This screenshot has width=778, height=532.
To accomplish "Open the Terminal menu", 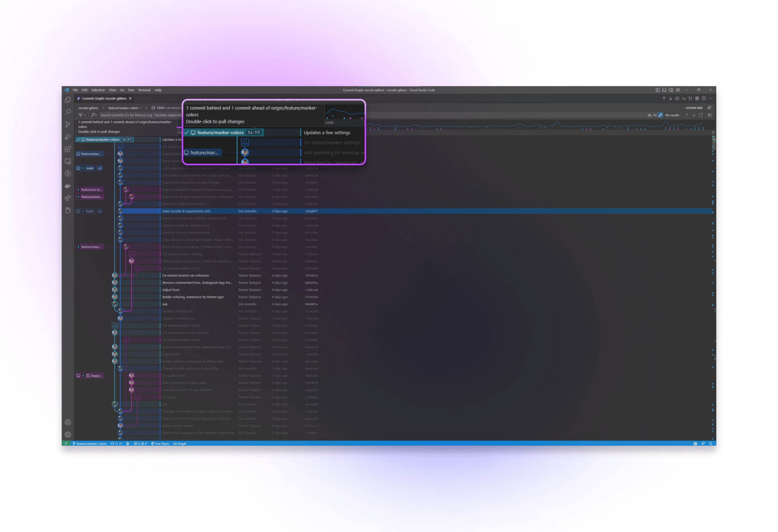I will (144, 90).
